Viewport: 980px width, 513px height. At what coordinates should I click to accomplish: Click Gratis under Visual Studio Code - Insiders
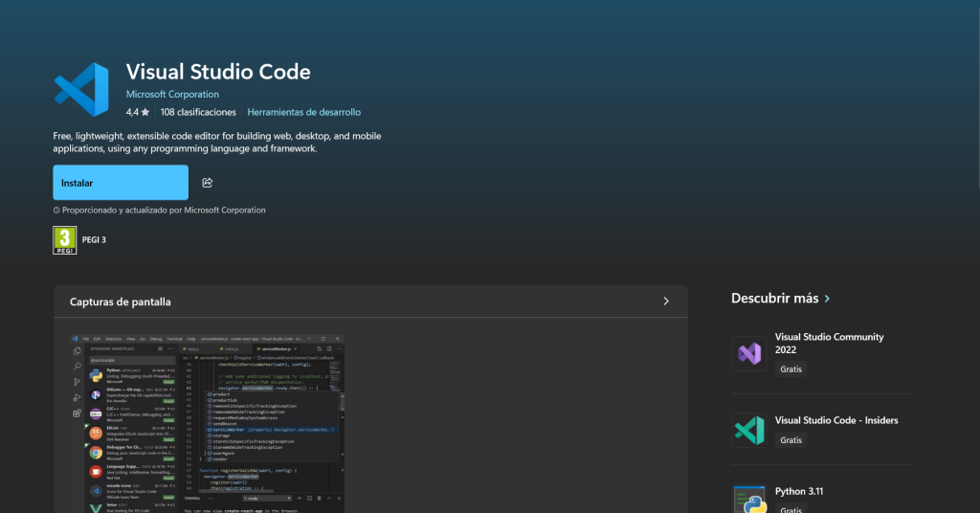(791, 440)
